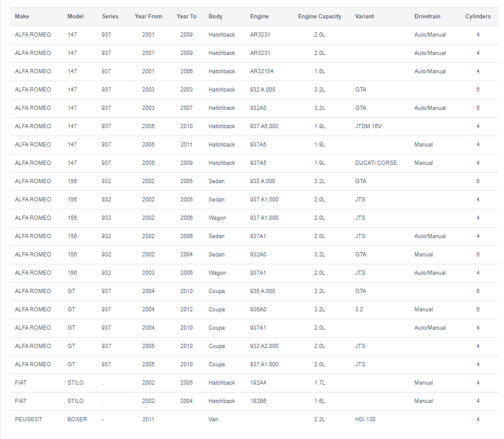Select the PEUGEOT make cell
Viewport: 504px width, 439px height.
click(x=29, y=419)
